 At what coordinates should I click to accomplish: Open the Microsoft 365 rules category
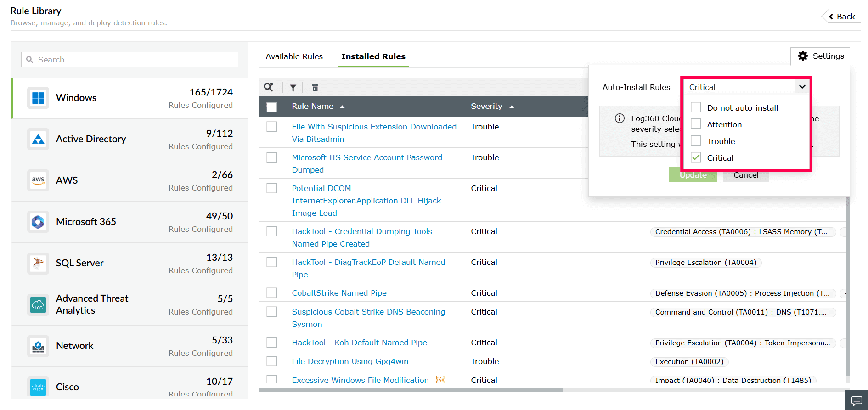(130, 222)
